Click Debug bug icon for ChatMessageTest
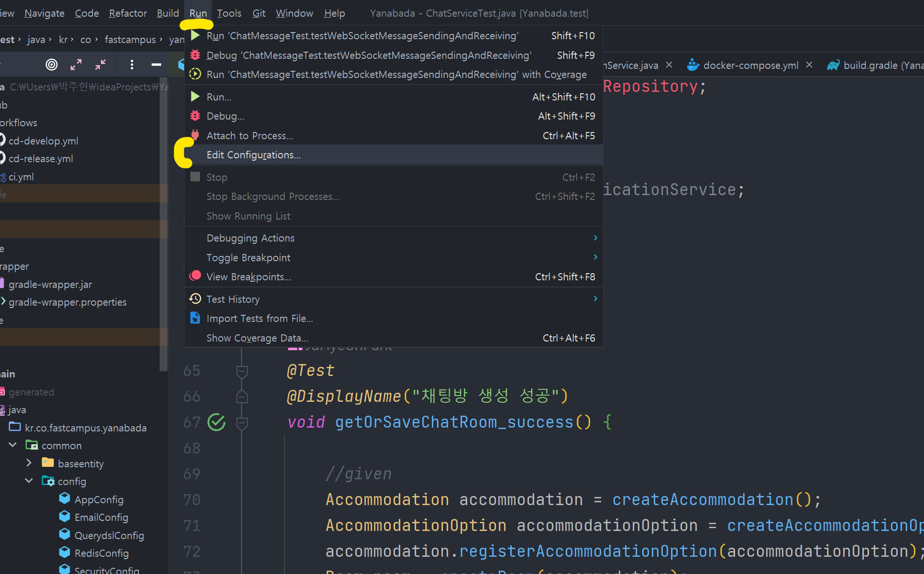Screen dimensions: 924x574 (195, 55)
